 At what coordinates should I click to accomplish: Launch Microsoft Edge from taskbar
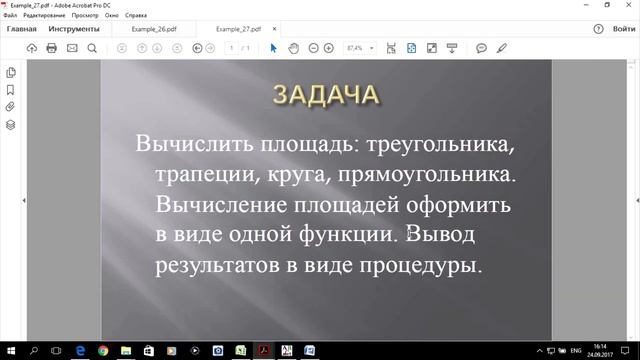pyautogui.click(x=80, y=351)
